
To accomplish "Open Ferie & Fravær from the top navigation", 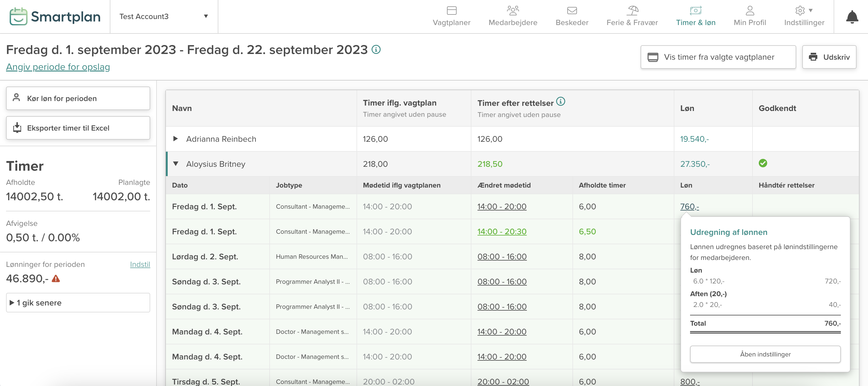I will [x=632, y=16].
